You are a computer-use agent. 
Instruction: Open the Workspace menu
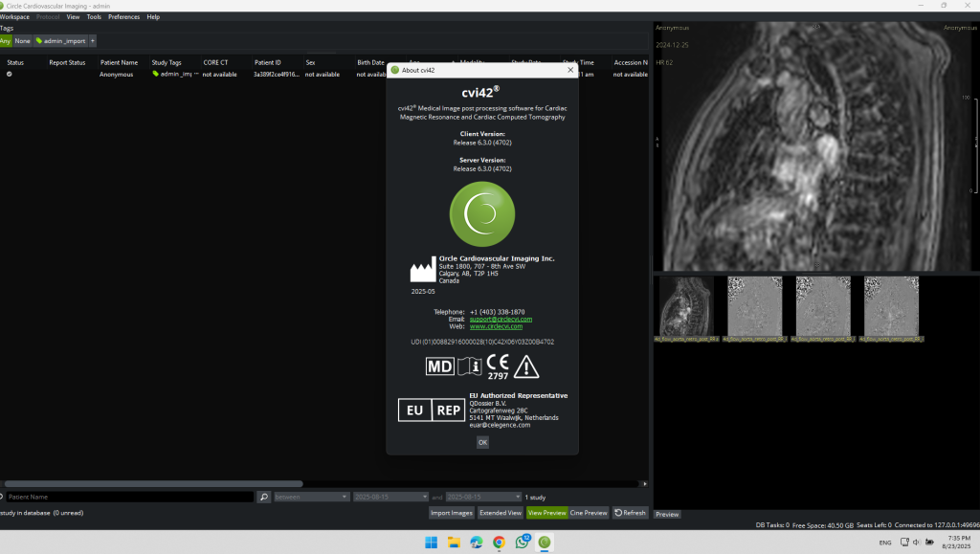point(14,17)
